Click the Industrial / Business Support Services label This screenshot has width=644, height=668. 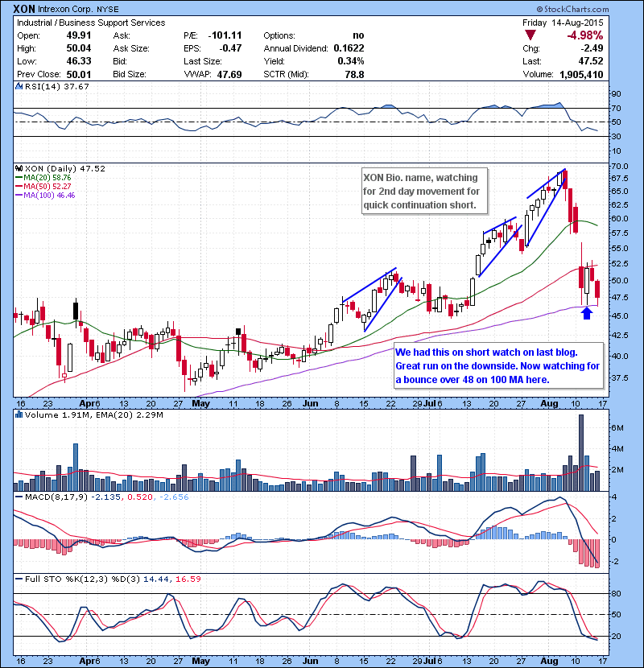point(91,23)
